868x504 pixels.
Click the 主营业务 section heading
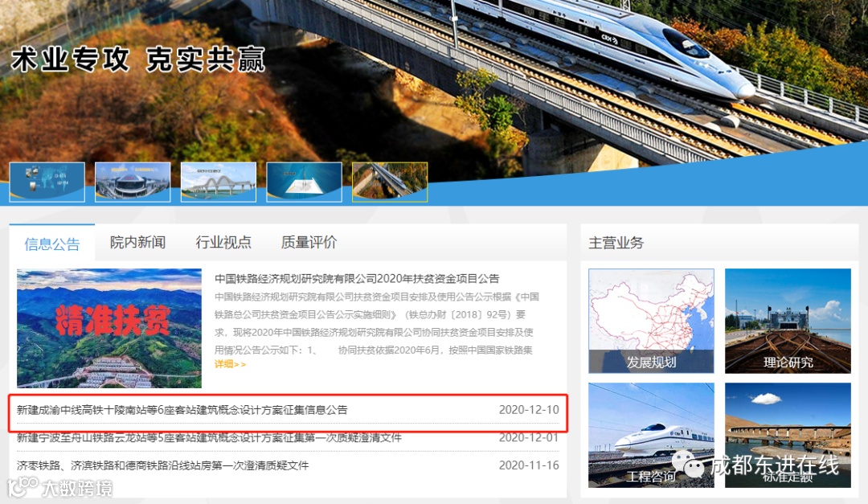point(616,243)
